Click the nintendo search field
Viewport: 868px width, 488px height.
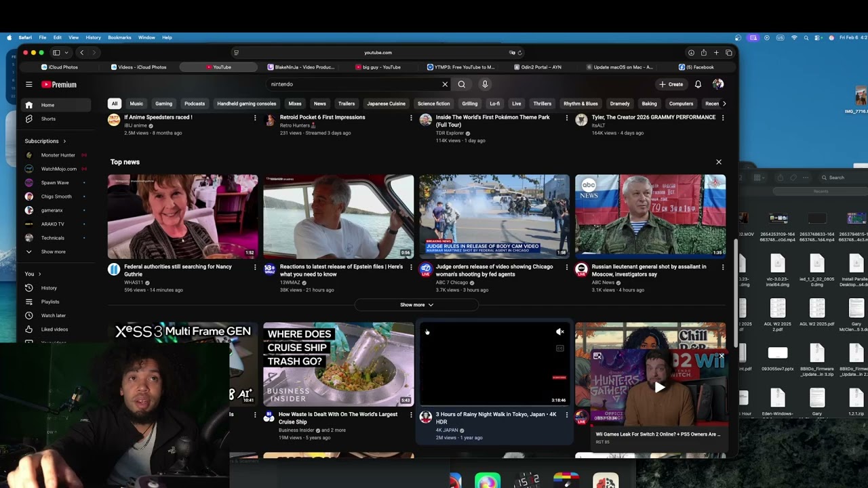354,84
